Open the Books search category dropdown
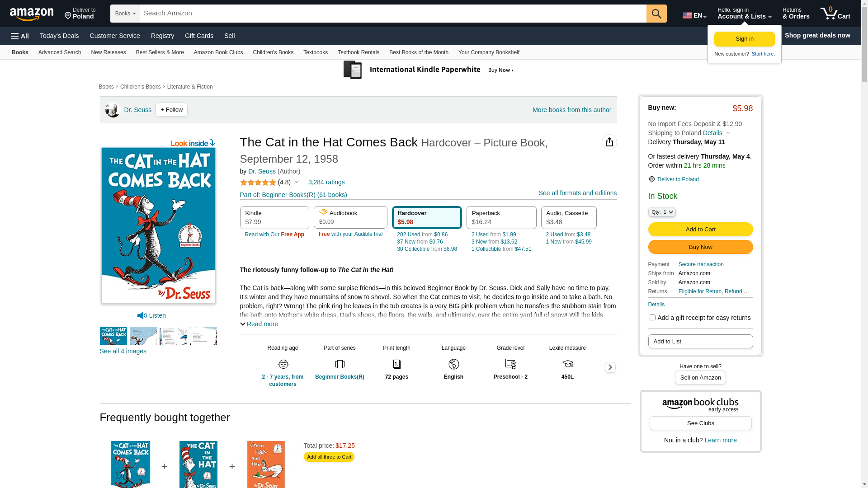The width and height of the screenshot is (868, 488). (x=125, y=14)
